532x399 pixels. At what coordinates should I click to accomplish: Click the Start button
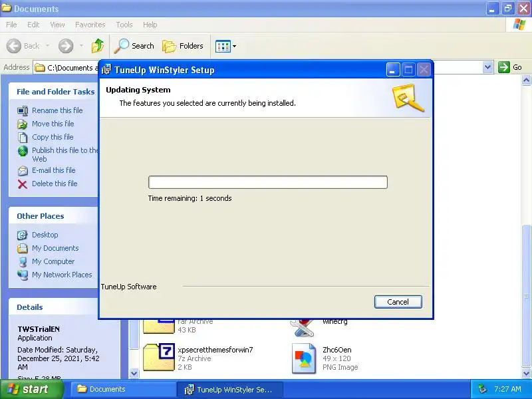(31, 389)
